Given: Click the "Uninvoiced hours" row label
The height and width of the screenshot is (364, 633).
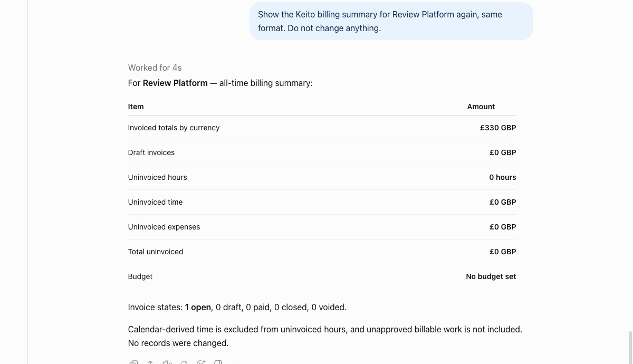Looking at the screenshot, I should point(157,177).
